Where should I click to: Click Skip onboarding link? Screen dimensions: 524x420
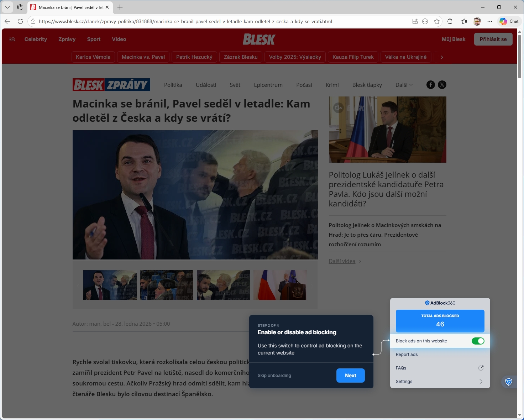pyautogui.click(x=274, y=376)
